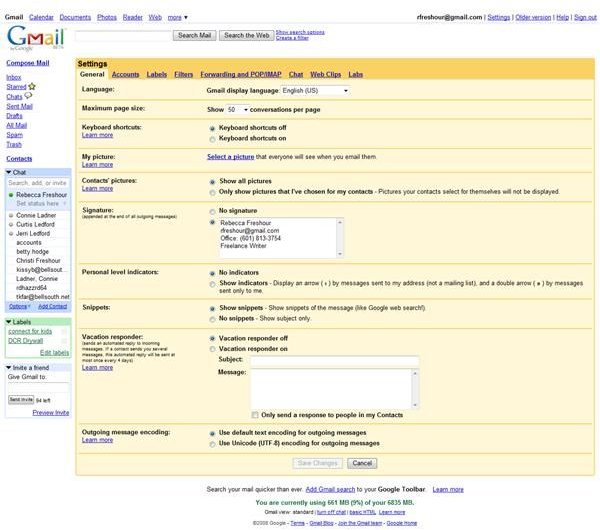
Task: Open conversations per page dropdown
Action: [238, 109]
